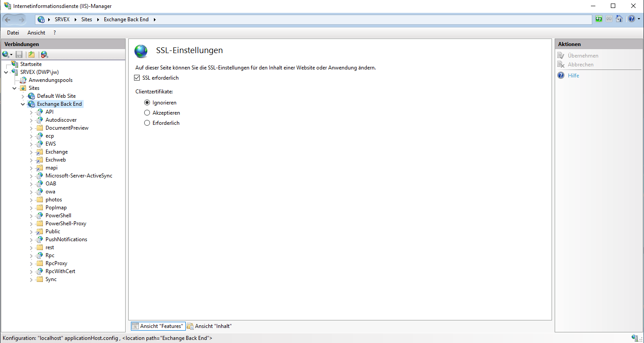Click the home icon in address bar
The width and height of the screenshot is (644, 343).
coord(619,19)
